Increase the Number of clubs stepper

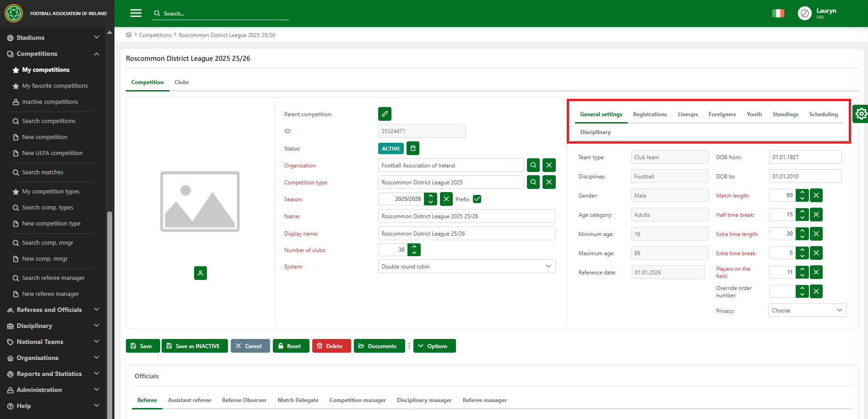[414, 247]
